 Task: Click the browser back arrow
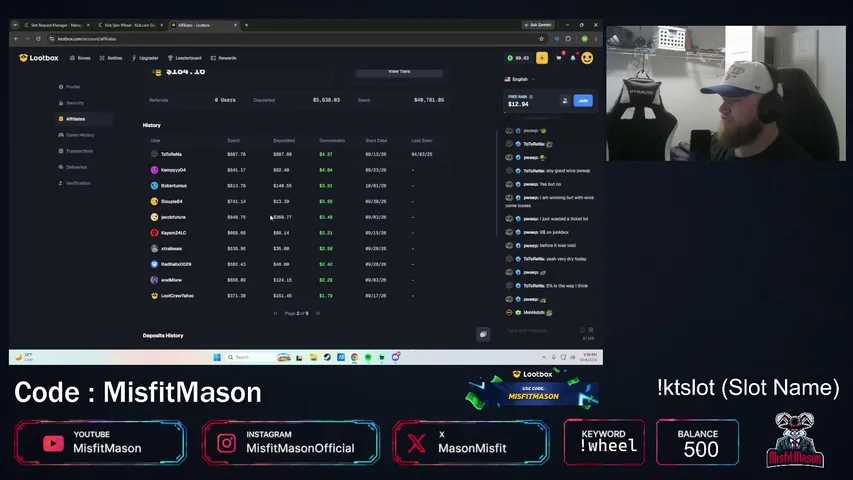click(x=16, y=39)
